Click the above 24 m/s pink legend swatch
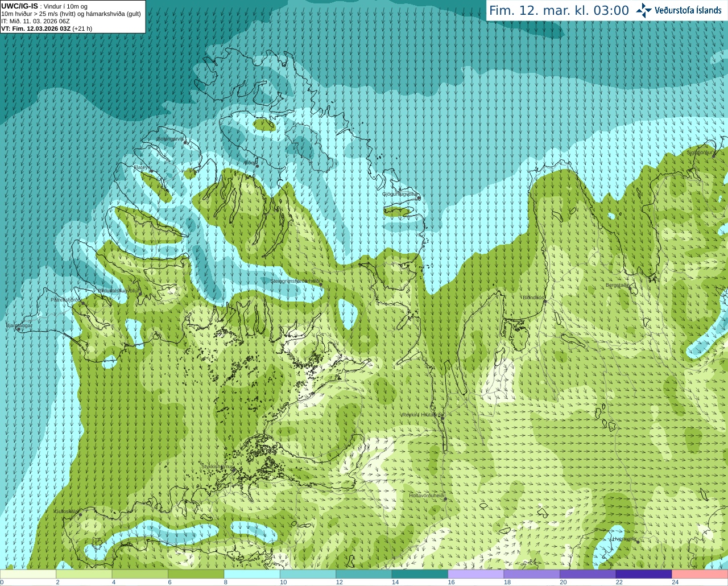728x586 pixels. click(700, 574)
